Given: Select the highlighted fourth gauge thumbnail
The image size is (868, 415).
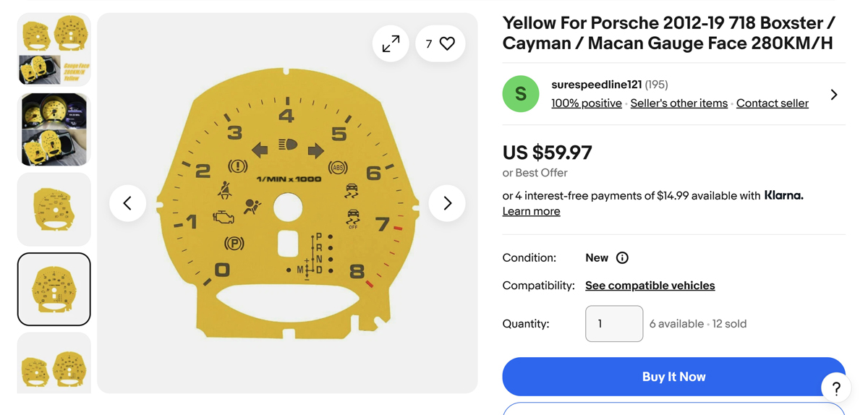Looking at the screenshot, I should click(x=54, y=289).
